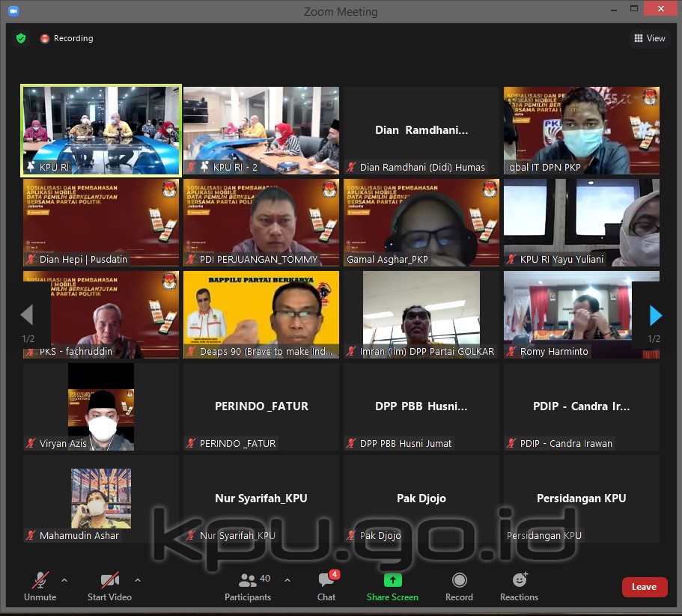Screen dimensions: 682x616
Task: Click the Viryan Azis video tile
Action: [x=100, y=406]
